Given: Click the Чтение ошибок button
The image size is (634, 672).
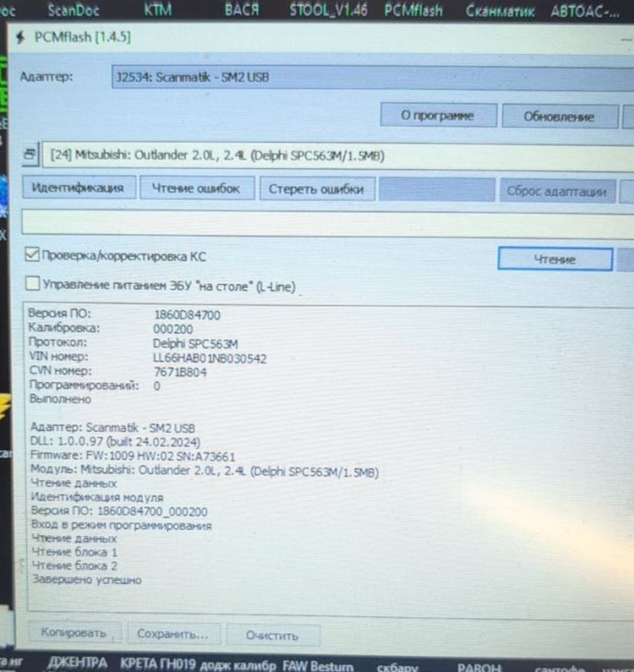Looking at the screenshot, I should pos(197,188).
